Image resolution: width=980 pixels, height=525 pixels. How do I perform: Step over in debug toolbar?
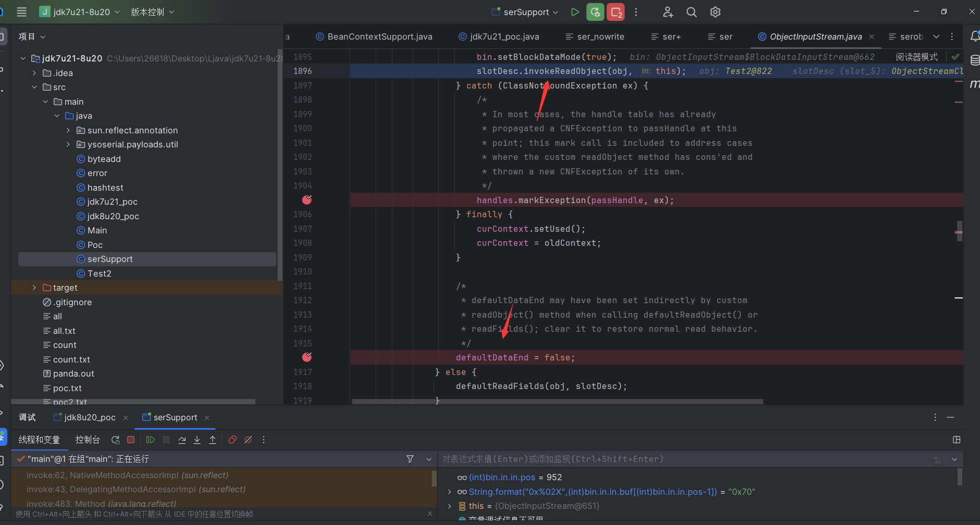[x=182, y=440]
